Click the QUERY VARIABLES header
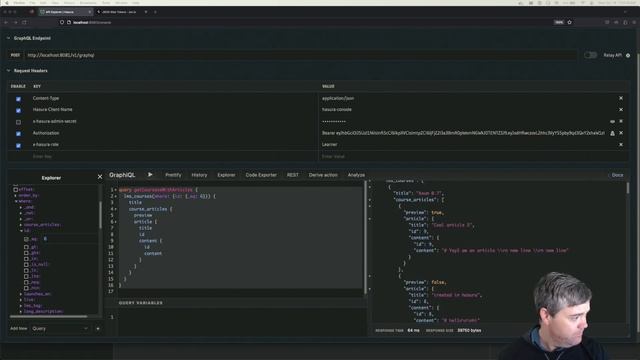 [x=141, y=303]
